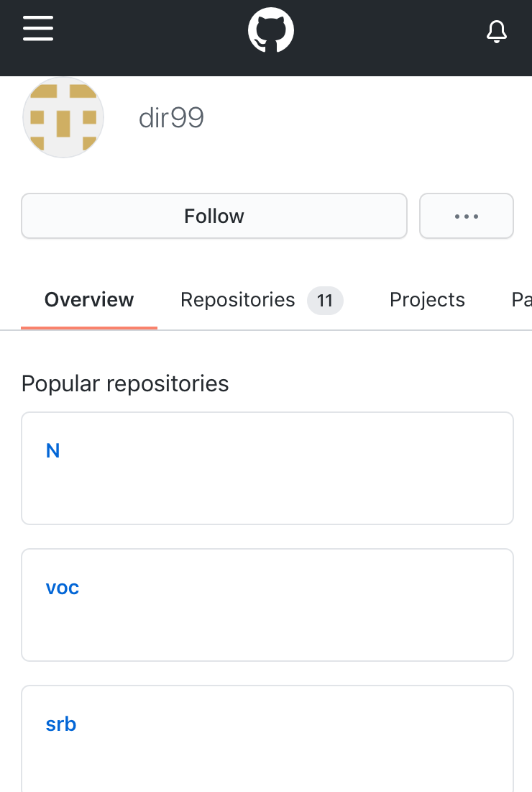Image resolution: width=532 pixels, height=792 pixels.
Task: Switch to the Repositories tab
Action: coord(262,300)
